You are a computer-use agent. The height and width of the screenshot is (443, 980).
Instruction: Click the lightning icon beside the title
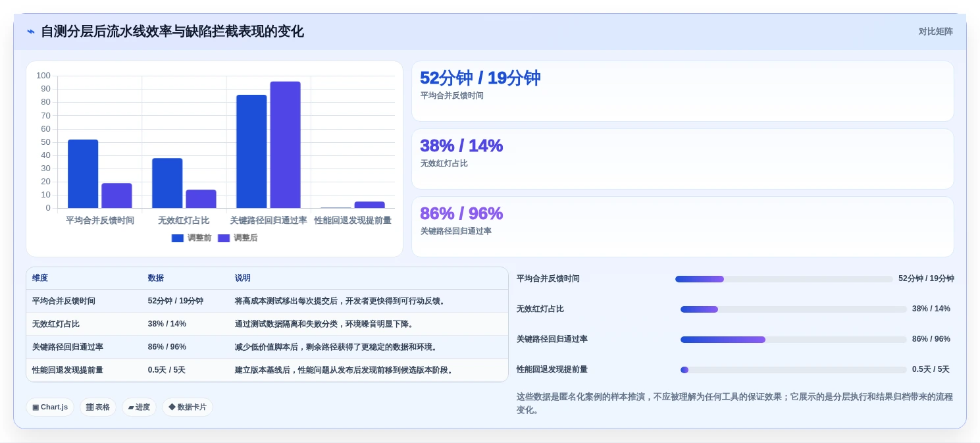click(31, 32)
